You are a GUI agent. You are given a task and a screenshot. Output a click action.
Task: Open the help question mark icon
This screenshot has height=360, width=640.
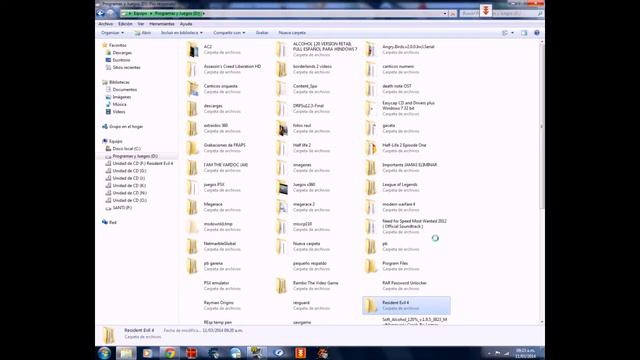click(x=537, y=33)
